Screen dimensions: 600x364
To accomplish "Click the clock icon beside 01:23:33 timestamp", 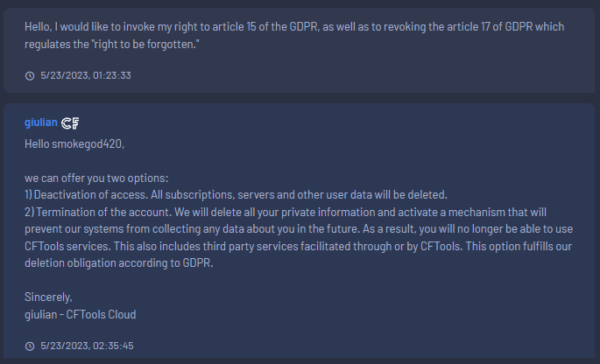I will coord(30,75).
